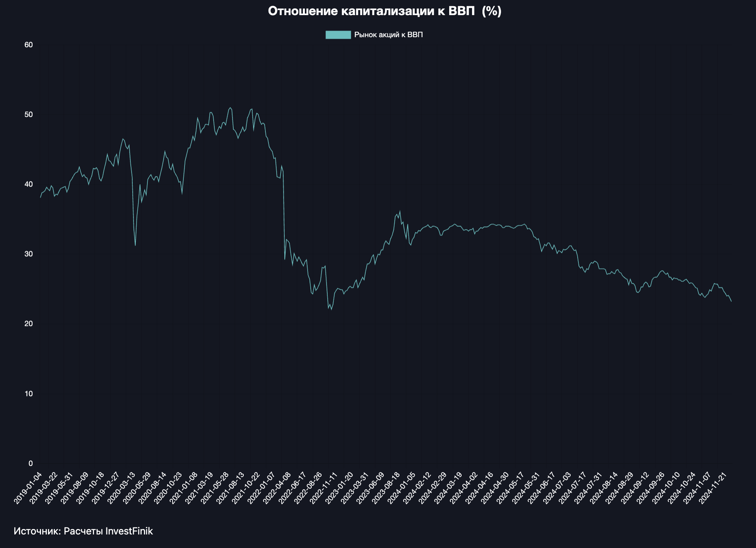Click the y-axis label 0
This screenshot has height=548, width=756.
[31, 464]
